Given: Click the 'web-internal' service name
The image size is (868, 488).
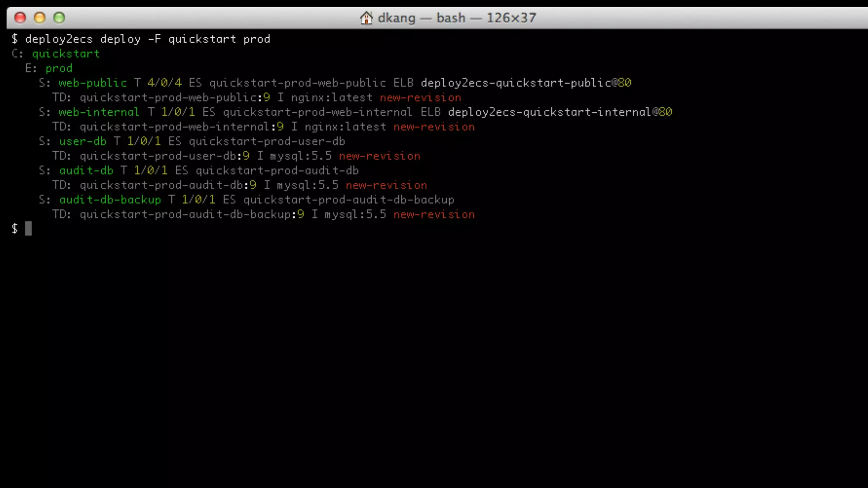Looking at the screenshot, I should pyautogui.click(x=99, y=112).
